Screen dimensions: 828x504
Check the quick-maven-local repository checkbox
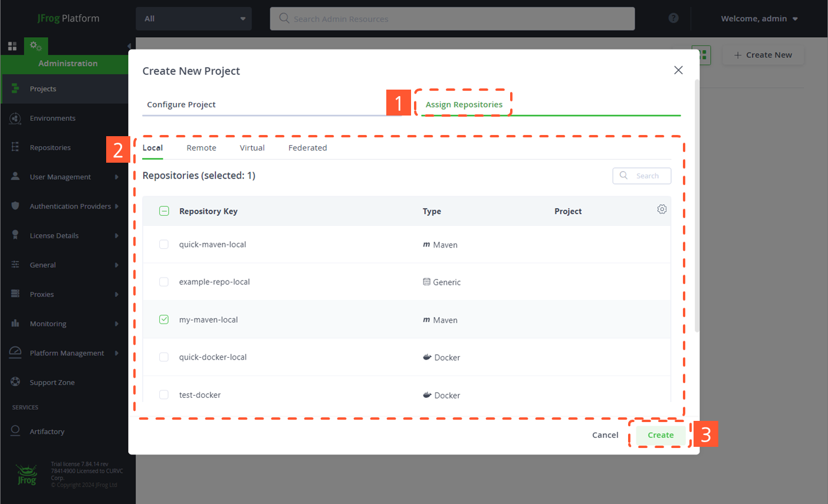164,244
